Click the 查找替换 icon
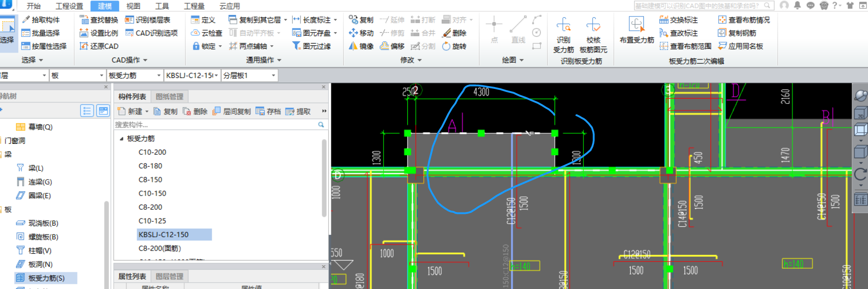This screenshot has height=289, width=868. tap(84, 20)
